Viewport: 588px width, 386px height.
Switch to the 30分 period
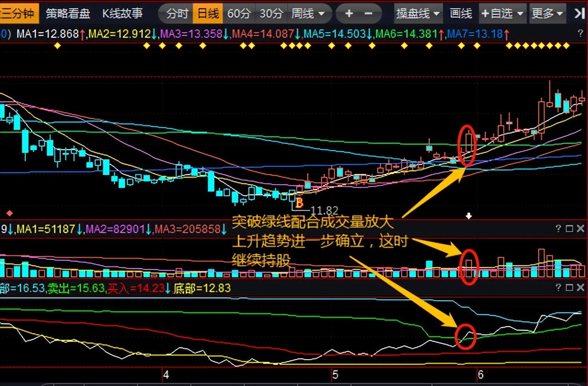point(271,13)
